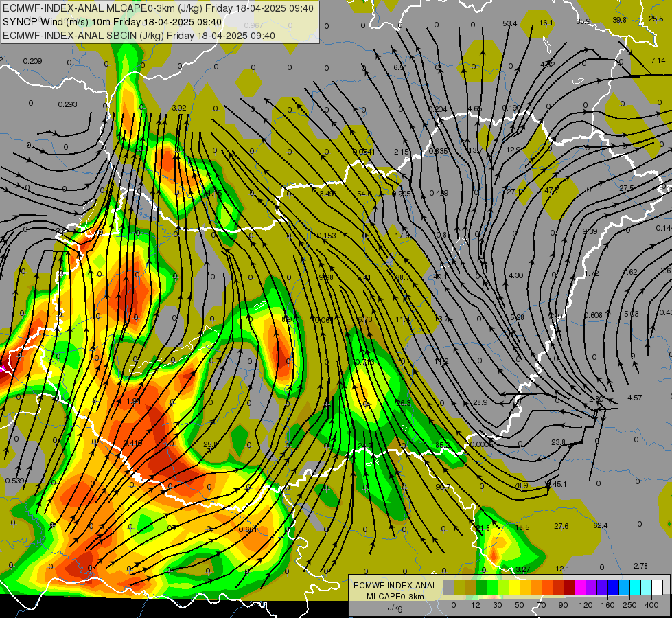Click the map value '45.1'

[x=559, y=484]
